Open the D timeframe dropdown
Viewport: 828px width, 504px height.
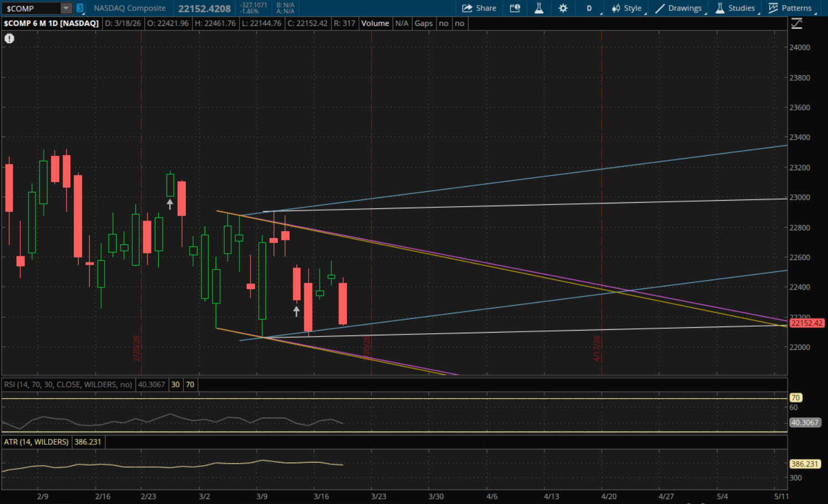click(x=590, y=8)
